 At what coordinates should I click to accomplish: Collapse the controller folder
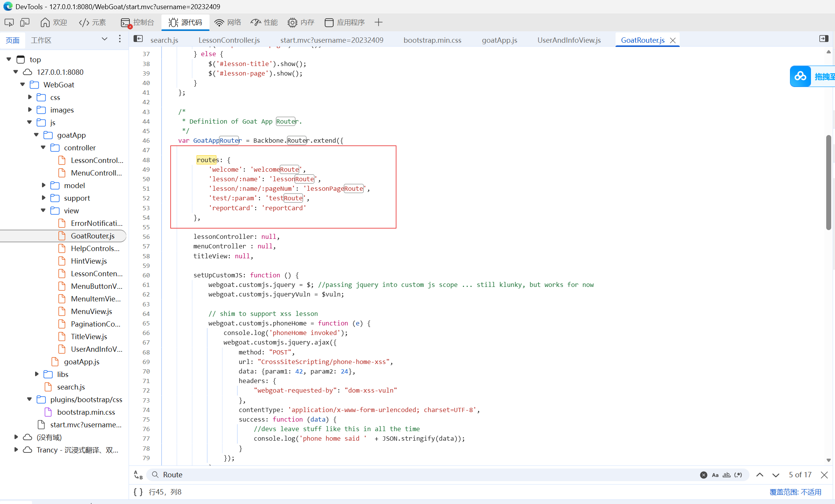click(43, 148)
